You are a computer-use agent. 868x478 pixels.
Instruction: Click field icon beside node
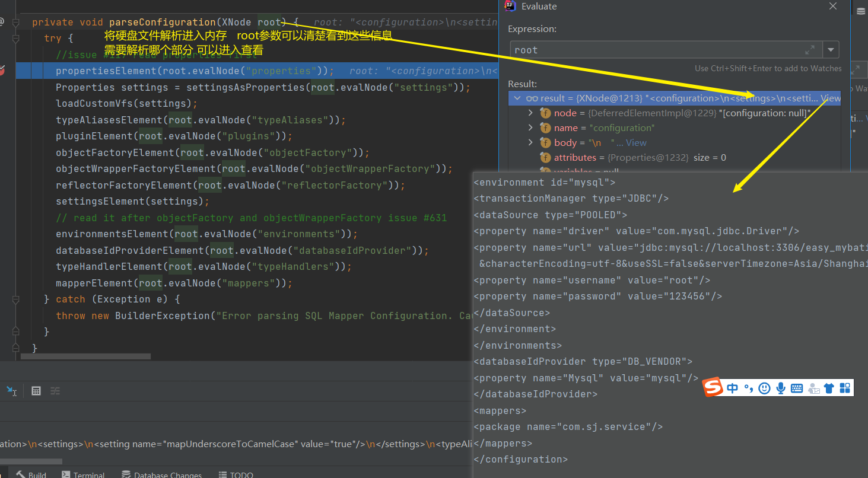(545, 113)
